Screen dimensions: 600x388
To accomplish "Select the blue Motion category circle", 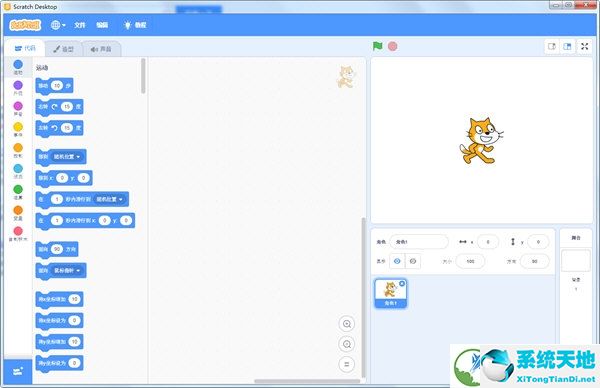I will point(18,64).
